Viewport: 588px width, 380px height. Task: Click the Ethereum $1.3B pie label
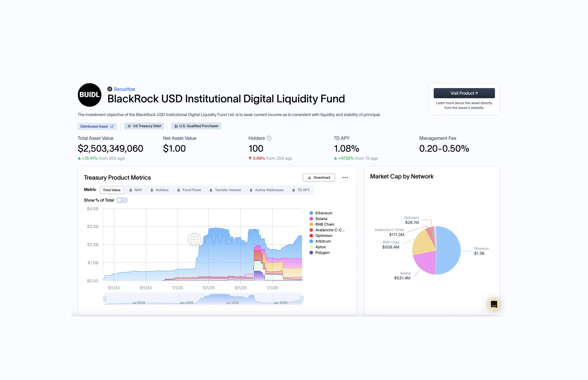pos(481,251)
